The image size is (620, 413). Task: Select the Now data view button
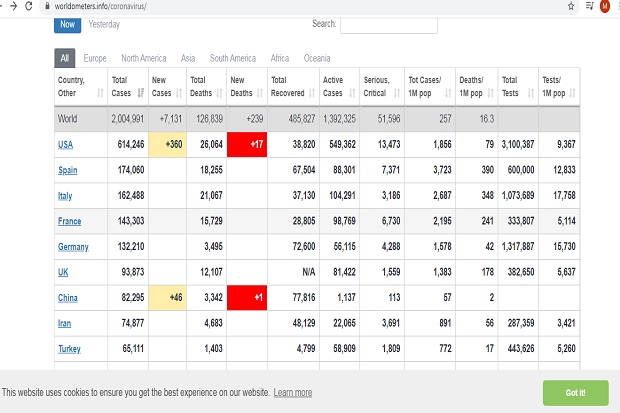click(68, 25)
